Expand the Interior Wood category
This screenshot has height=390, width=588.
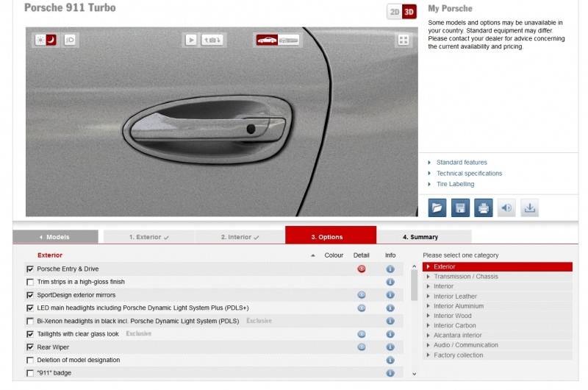coord(498,316)
